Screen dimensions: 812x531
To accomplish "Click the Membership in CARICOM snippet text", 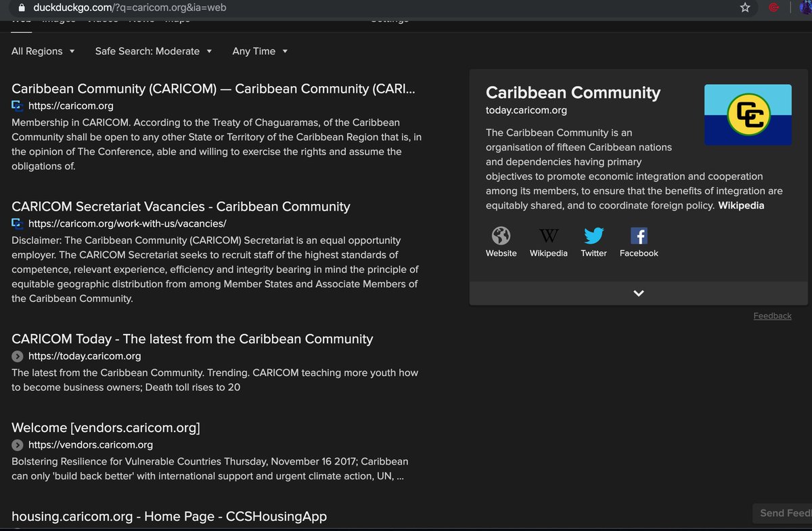I will [217, 144].
